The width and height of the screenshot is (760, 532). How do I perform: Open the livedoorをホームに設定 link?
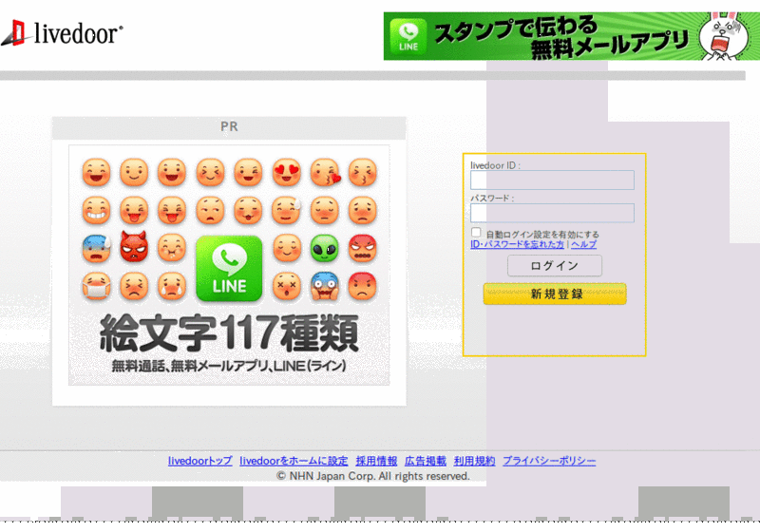coord(294,461)
